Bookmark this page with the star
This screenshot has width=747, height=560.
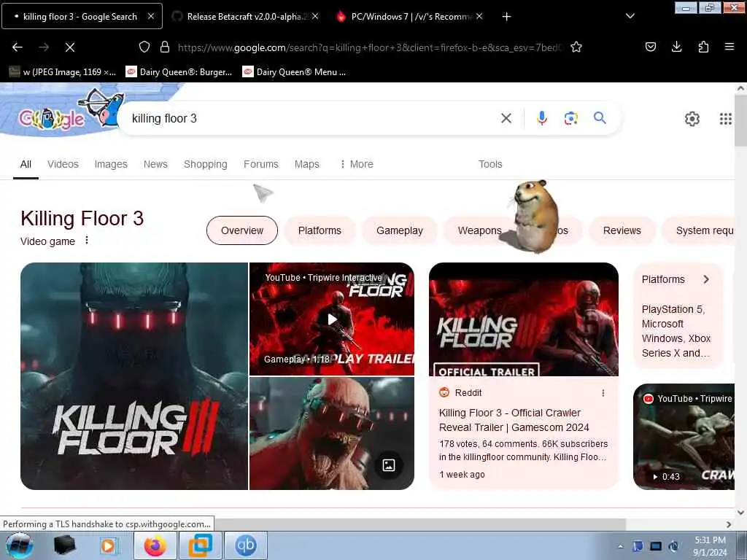pyautogui.click(x=576, y=47)
